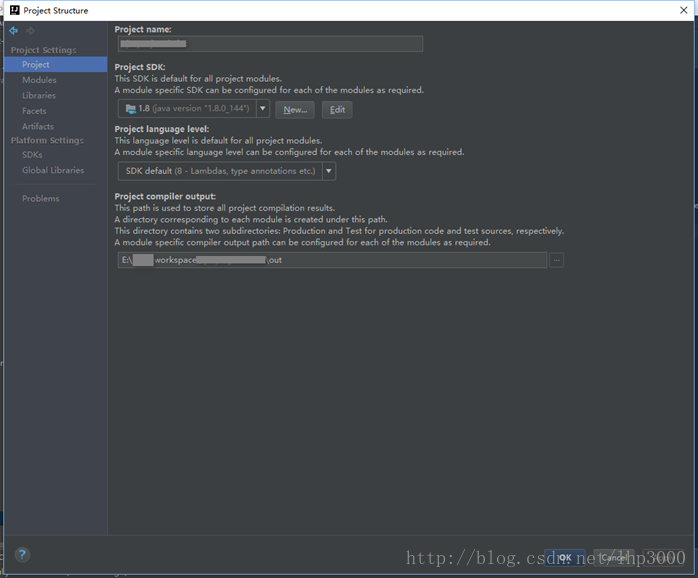Click the IntelliJ logo in title bar
698x578 pixels.
click(15, 10)
